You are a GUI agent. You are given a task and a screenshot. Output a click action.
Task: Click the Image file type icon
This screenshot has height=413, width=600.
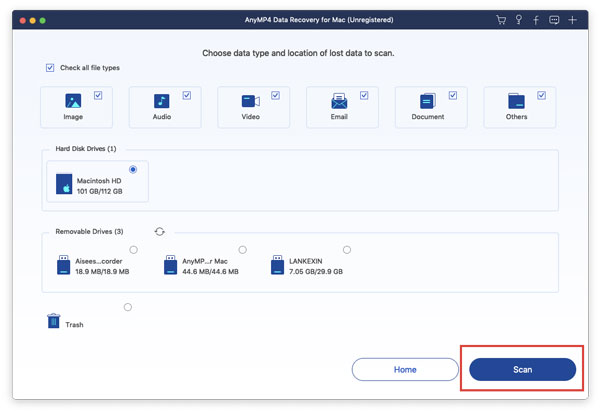click(x=73, y=101)
